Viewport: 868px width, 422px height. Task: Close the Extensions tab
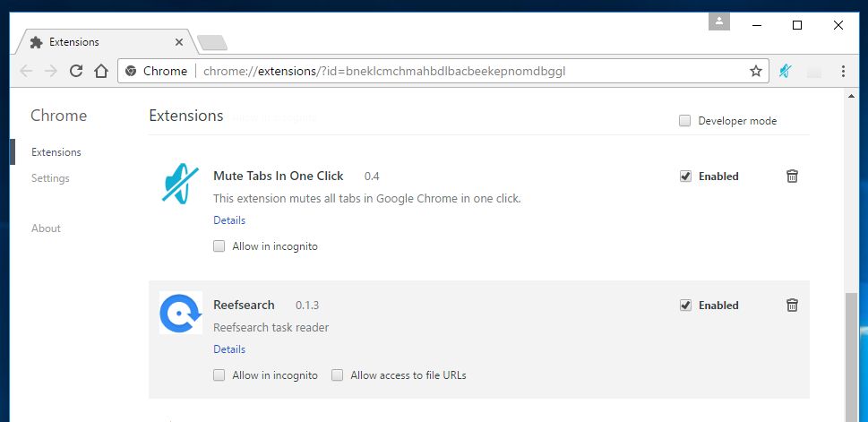179,42
